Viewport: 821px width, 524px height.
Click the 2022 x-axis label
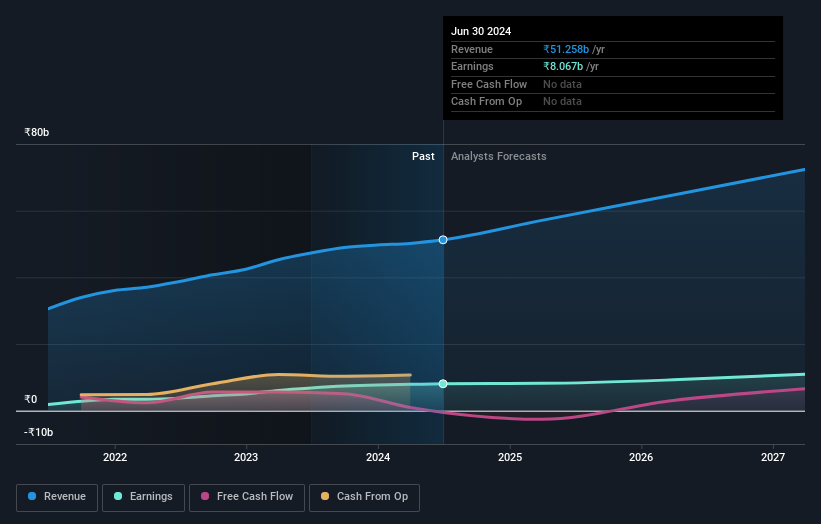pyautogui.click(x=115, y=457)
